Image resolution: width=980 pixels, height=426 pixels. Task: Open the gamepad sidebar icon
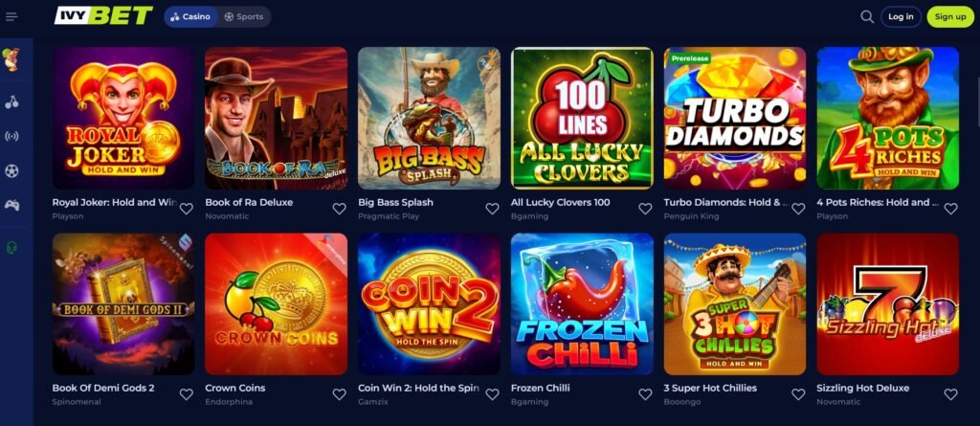click(11, 205)
